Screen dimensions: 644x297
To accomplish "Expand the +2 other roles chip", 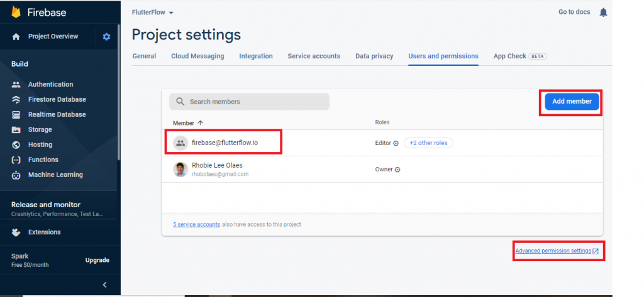I will [x=428, y=143].
